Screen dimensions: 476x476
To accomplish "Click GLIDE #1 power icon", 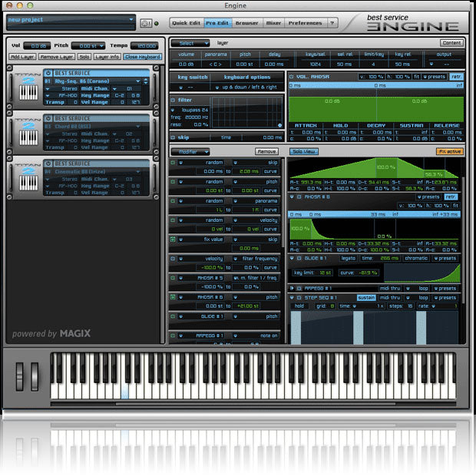I will [x=299, y=258].
